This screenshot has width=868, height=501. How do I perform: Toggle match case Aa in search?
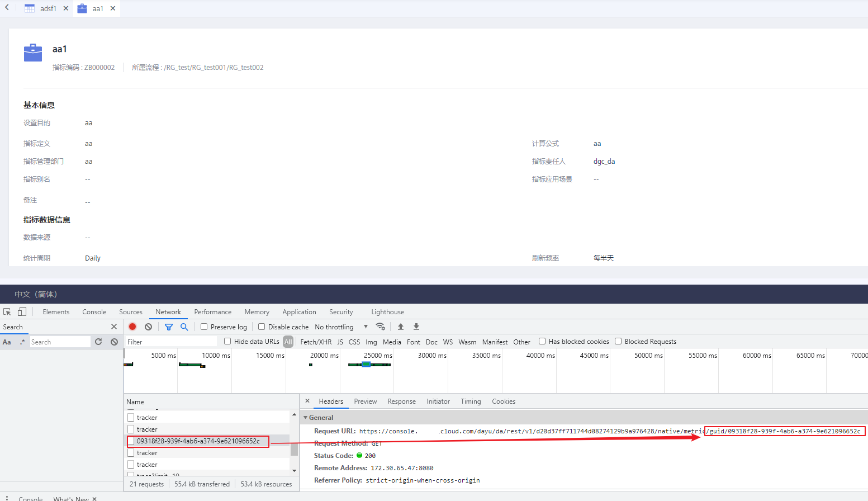[x=7, y=342]
